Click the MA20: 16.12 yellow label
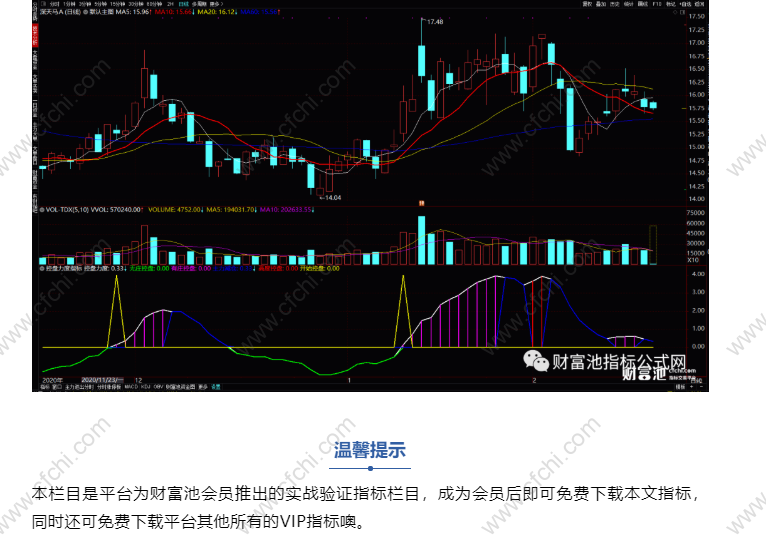 click(x=216, y=11)
